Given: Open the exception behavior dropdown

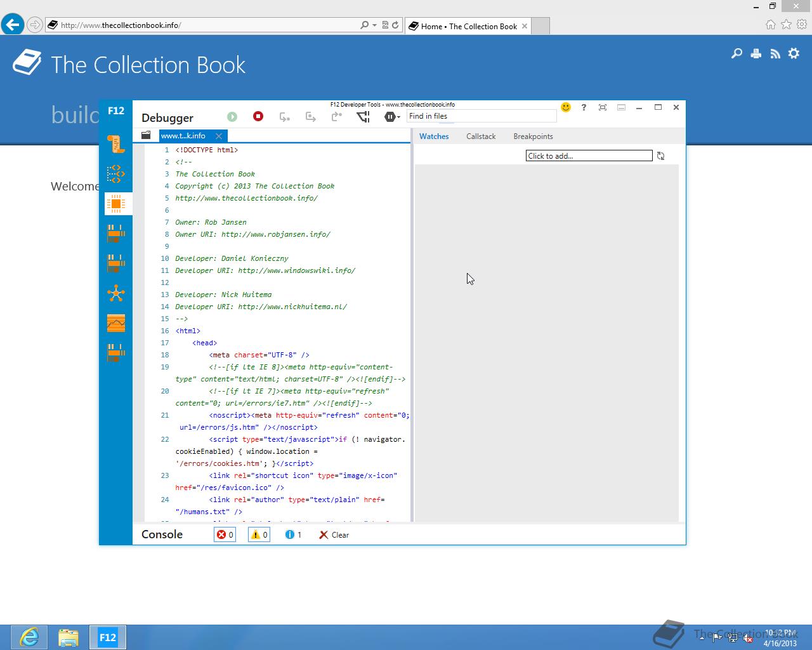Looking at the screenshot, I should pyautogui.click(x=392, y=117).
